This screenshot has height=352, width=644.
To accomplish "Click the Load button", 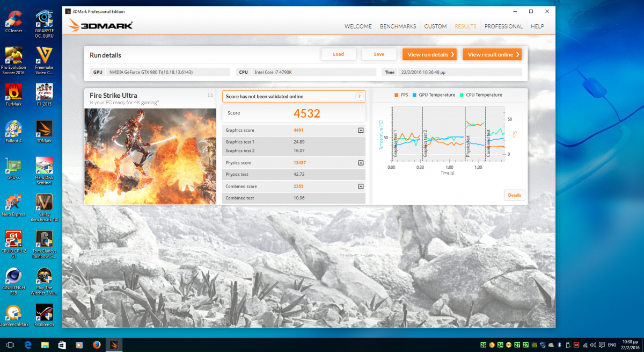I will pyautogui.click(x=339, y=54).
